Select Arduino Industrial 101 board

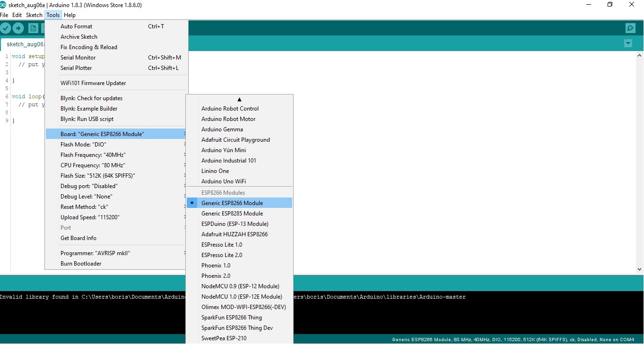(239, 161)
